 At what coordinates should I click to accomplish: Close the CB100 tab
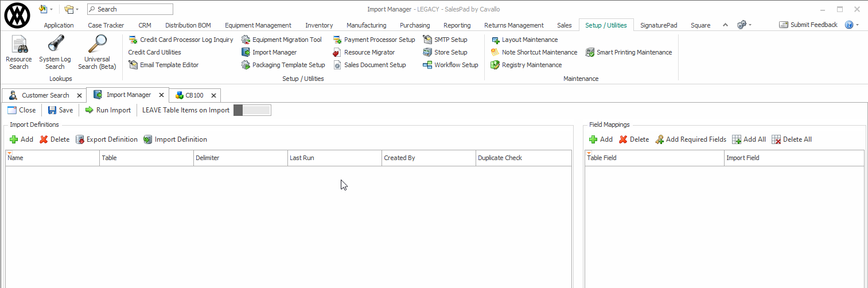coord(213,95)
